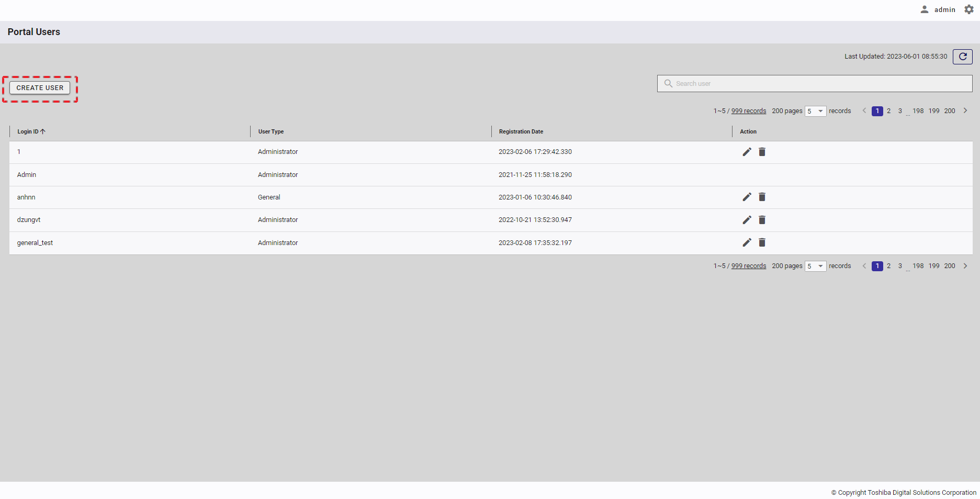Image resolution: width=980 pixels, height=499 pixels.
Task: Edit the anhnn user row
Action: (747, 197)
